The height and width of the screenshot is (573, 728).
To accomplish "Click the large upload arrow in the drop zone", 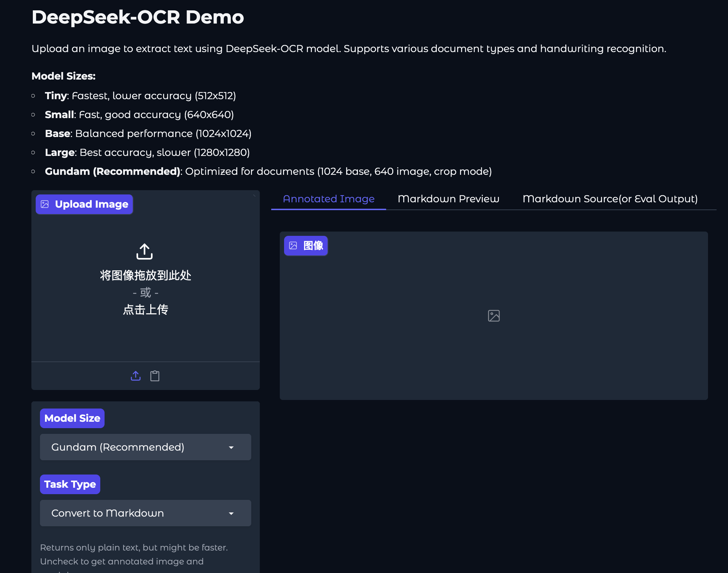I will 145,252.
